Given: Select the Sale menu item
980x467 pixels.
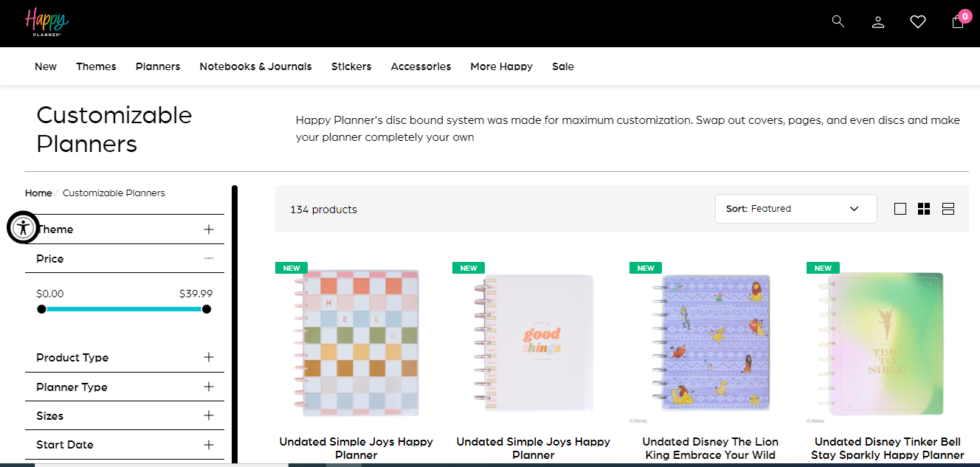Looking at the screenshot, I should (x=563, y=66).
